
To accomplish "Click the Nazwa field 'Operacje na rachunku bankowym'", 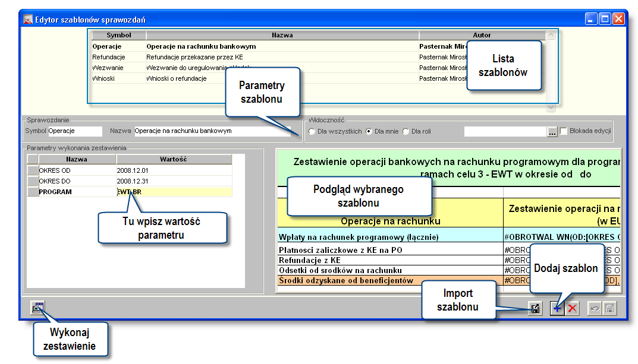I will coord(212,131).
